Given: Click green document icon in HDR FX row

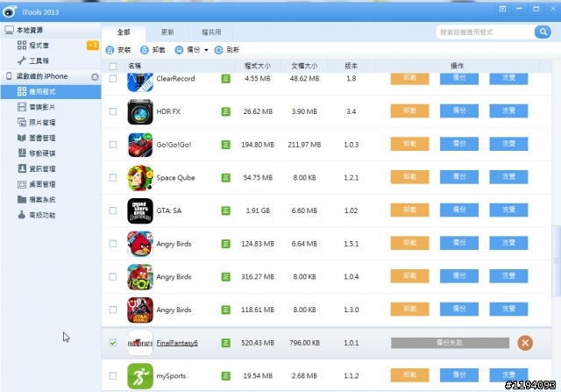Looking at the screenshot, I should pyautogui.click(x=226, y=111).
